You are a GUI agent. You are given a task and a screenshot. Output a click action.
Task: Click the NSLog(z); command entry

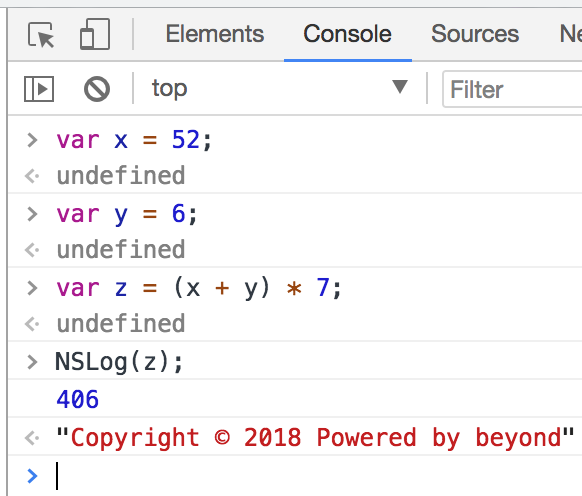pyautogui.click(x=119, y=362)
